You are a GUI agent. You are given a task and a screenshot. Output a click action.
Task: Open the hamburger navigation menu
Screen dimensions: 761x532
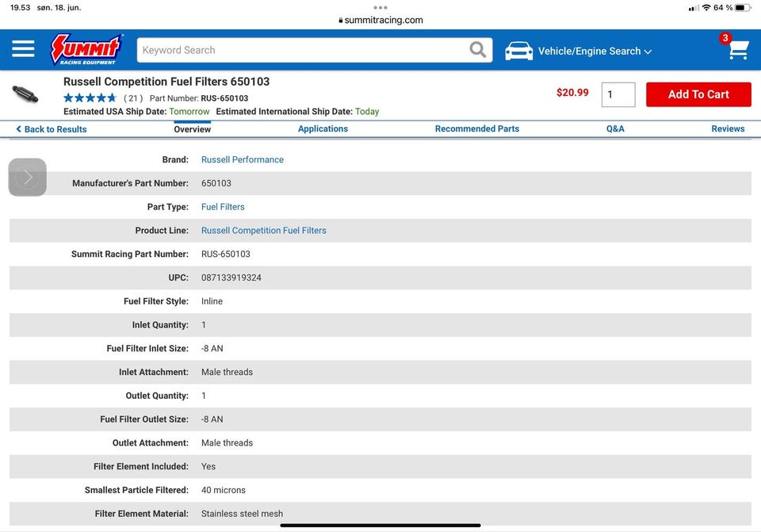pos(23,50)
